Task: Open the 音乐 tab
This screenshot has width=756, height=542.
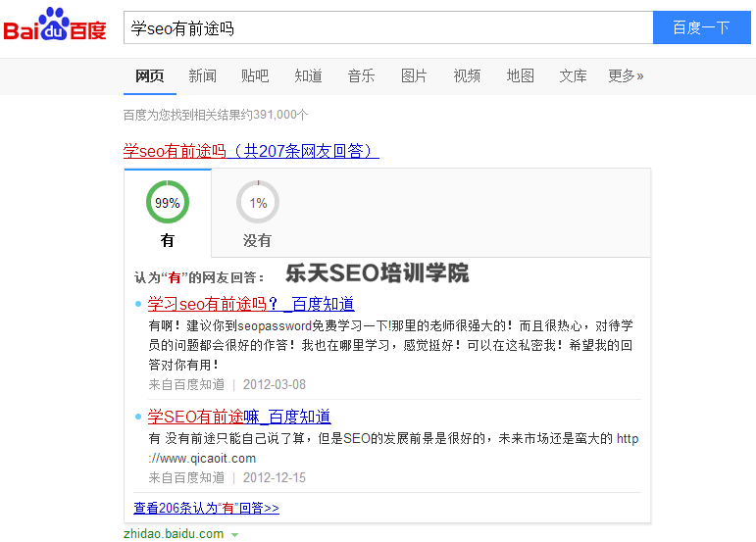Action: pyautogui.click(x=361, y=76)
